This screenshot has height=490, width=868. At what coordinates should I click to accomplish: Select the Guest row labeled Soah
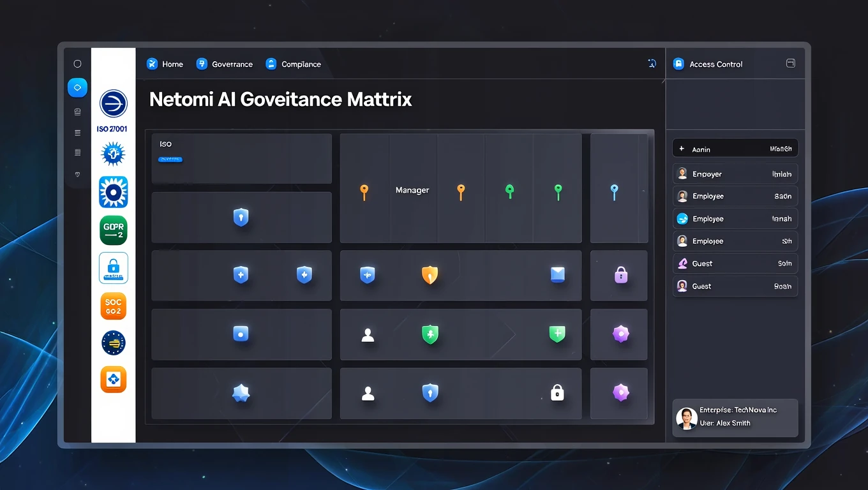(x=735, y=286)
